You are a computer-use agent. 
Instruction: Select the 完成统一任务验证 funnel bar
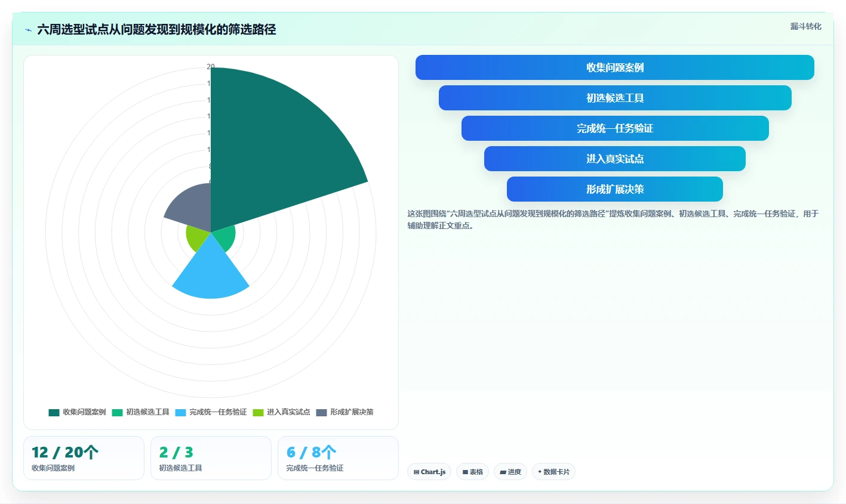tap(615, 128)
